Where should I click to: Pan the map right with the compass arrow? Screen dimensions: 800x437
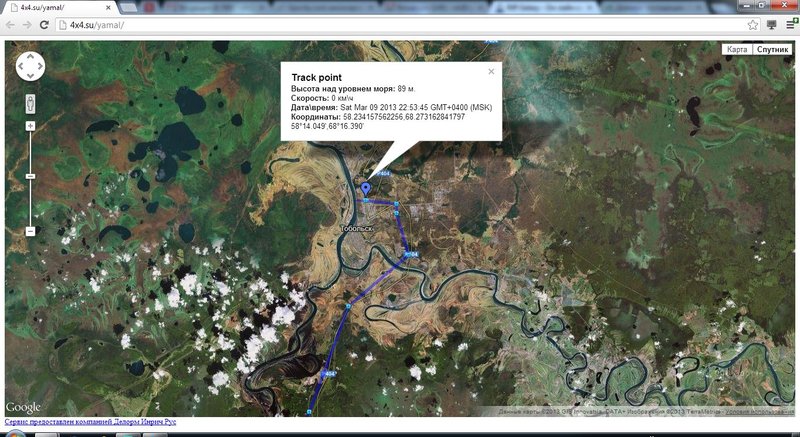[43, 67]
